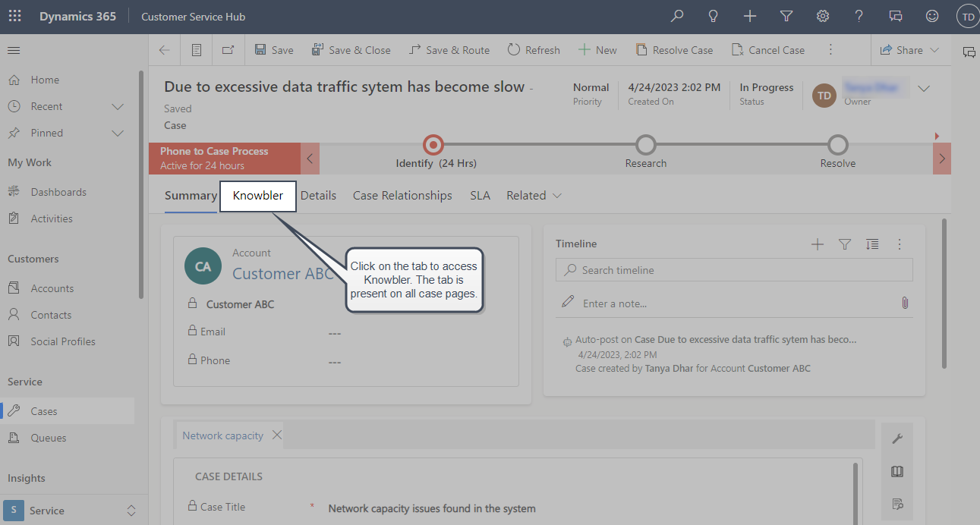Click Resolve Case
Viewport: 980px width, 525px height.
674,50
